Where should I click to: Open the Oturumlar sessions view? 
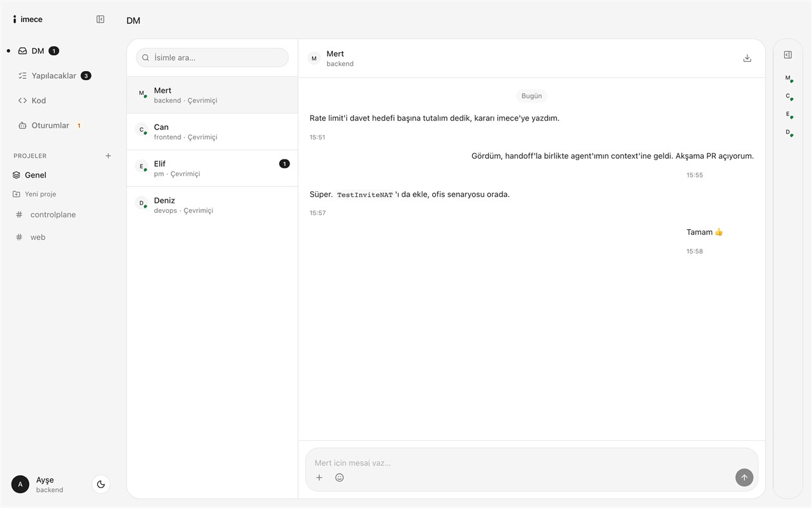(50, 125)
